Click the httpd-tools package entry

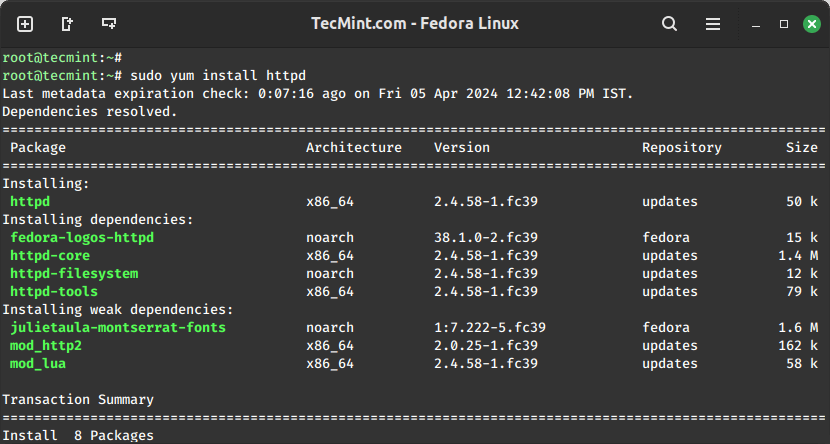(x=54, y=292)
